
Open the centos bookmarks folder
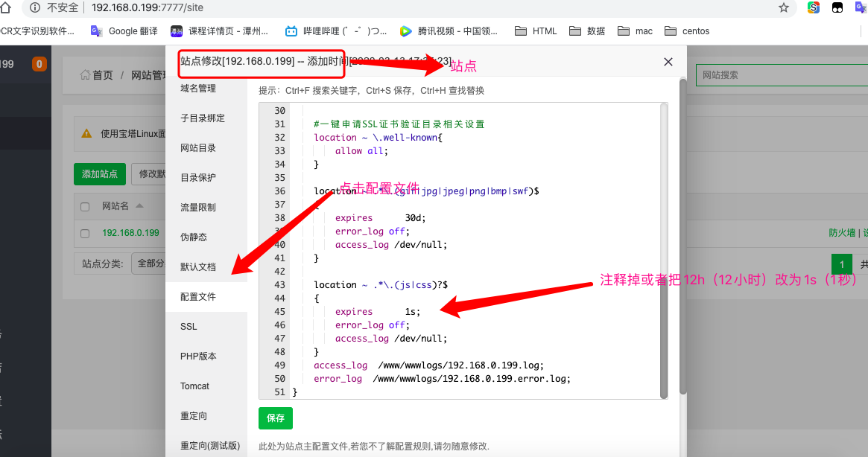tap(687, 31)
